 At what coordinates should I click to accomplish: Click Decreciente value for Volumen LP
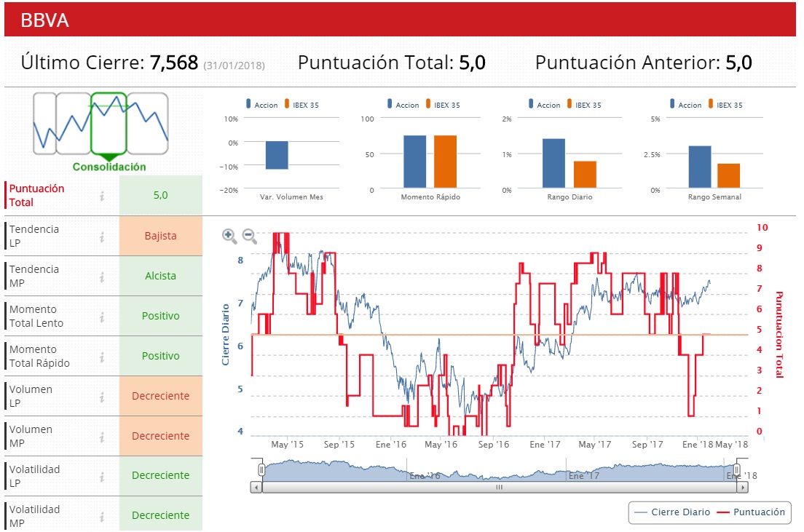pos(160,396)
